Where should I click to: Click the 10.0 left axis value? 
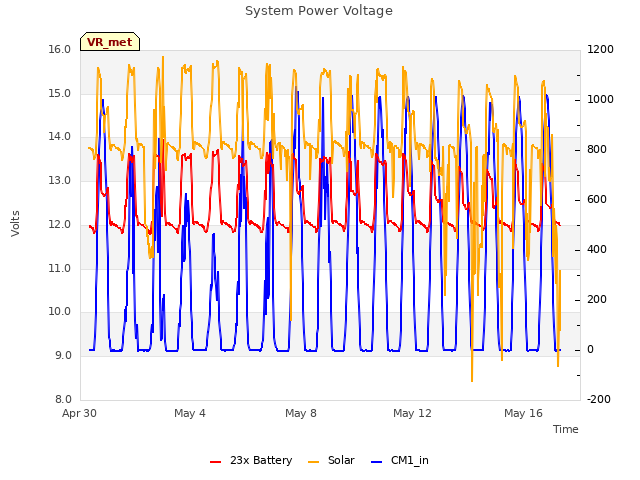click(60, 311)
